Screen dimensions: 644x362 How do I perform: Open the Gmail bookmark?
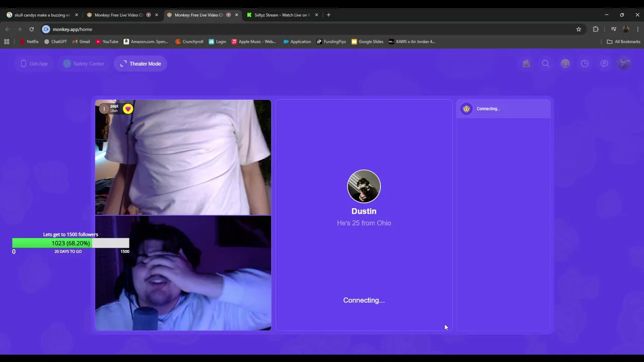81,42
